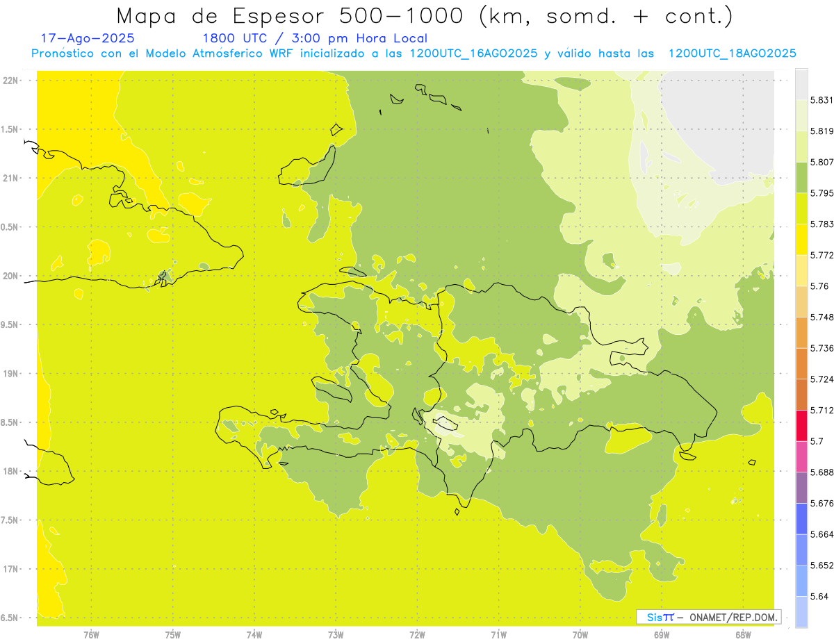The height and width of the screenshot is (644, 834).
Task: Click the pale swatch between 5.807 and 5.819
Action: tap(801, 147)
